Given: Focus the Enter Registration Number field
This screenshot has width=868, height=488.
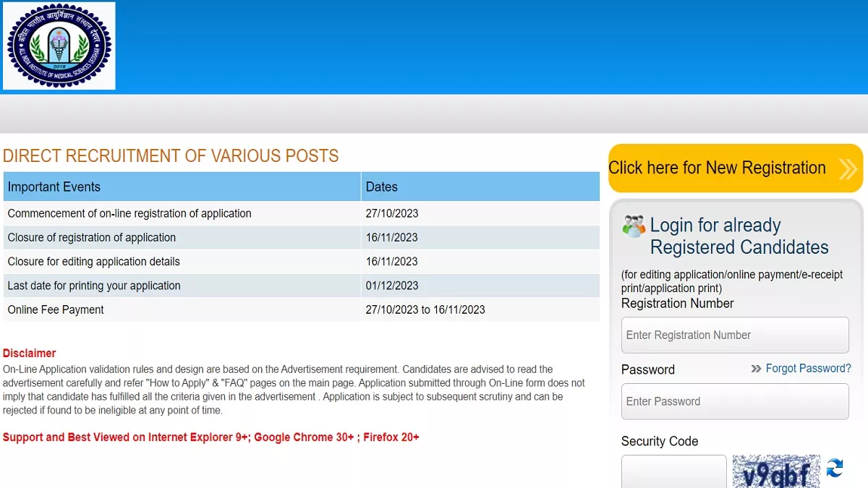Looking at the screenshot, I should (734, 335).
